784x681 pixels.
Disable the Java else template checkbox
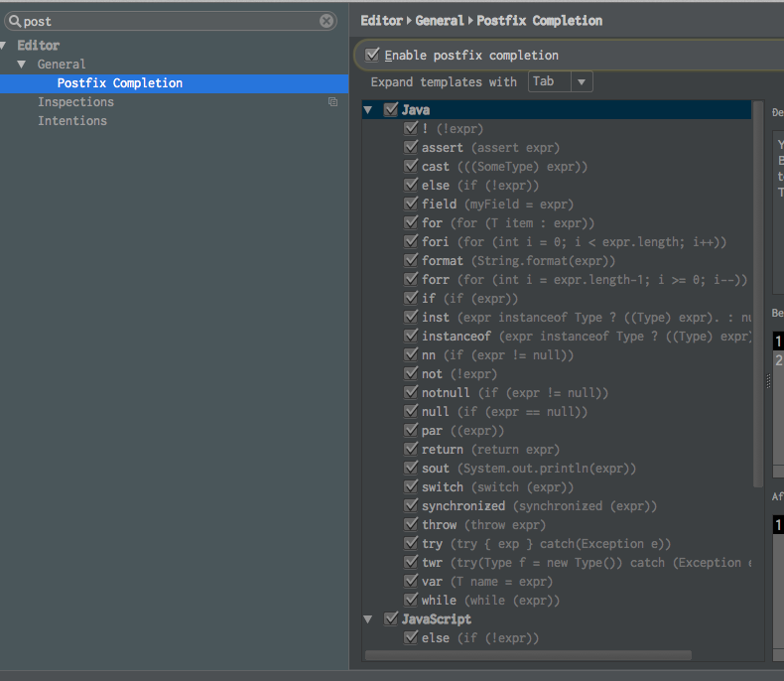pos(411,185)
